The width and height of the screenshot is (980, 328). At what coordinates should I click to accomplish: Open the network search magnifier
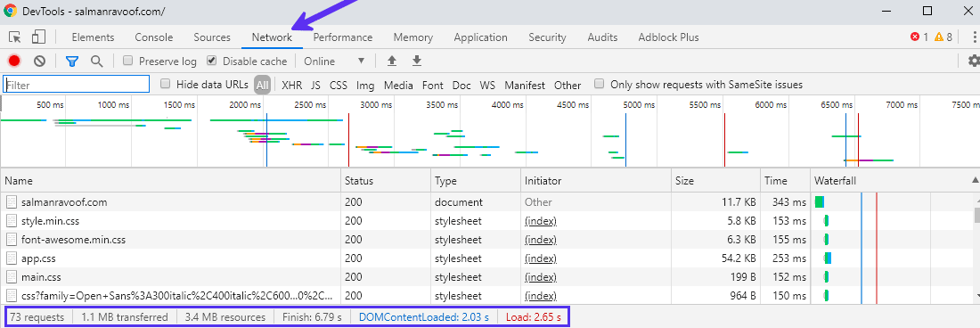[96, 61]
